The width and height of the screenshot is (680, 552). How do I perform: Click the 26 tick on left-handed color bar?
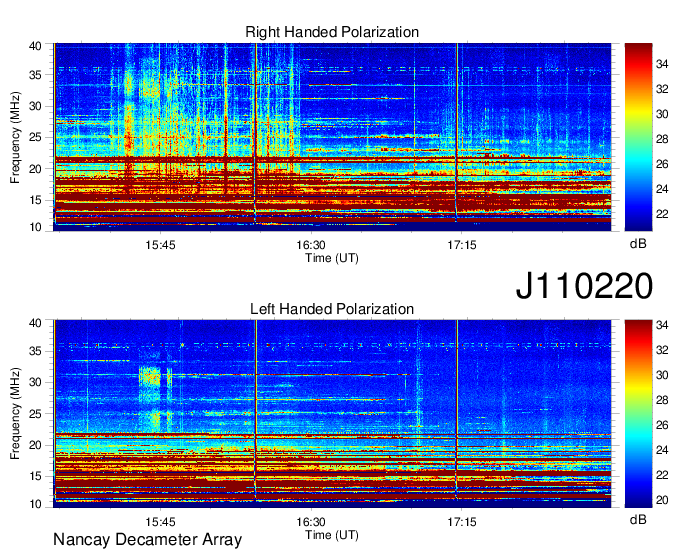(662, 425)
